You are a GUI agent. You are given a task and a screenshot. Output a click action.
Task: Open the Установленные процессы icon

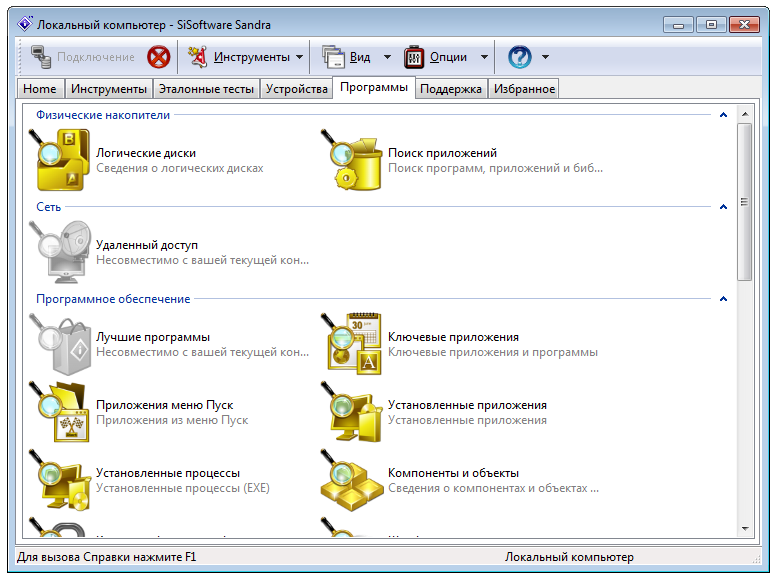point(59,480)
